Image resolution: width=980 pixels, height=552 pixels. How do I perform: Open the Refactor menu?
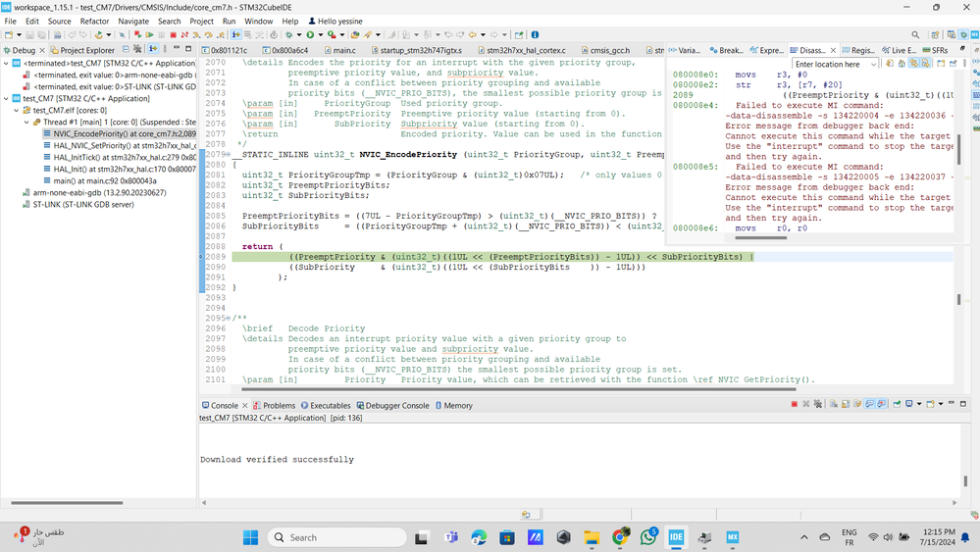[x=94, y=22]
